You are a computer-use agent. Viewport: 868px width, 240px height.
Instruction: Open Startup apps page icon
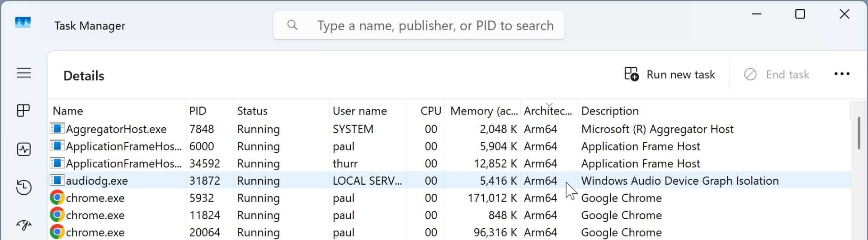(x=24, y=225)
